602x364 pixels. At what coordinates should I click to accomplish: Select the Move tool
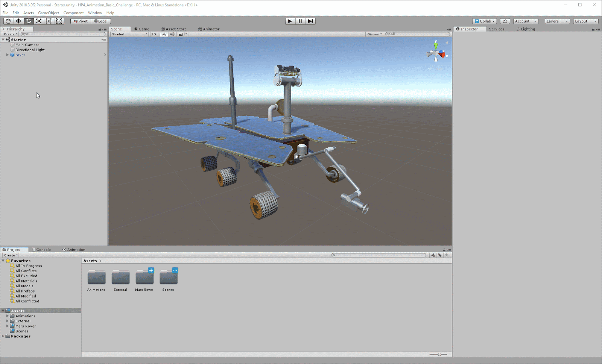tap(18, 21)
